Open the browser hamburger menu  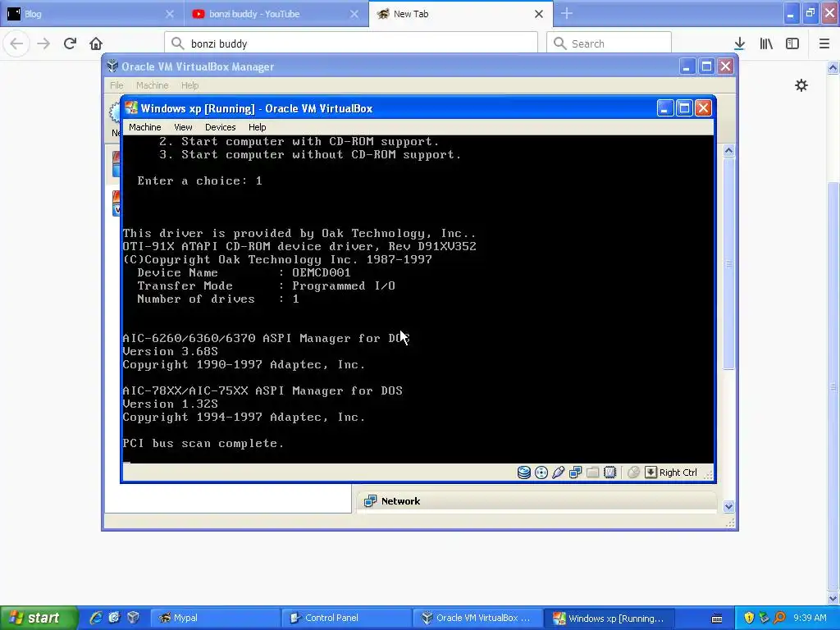pos(824,43)
